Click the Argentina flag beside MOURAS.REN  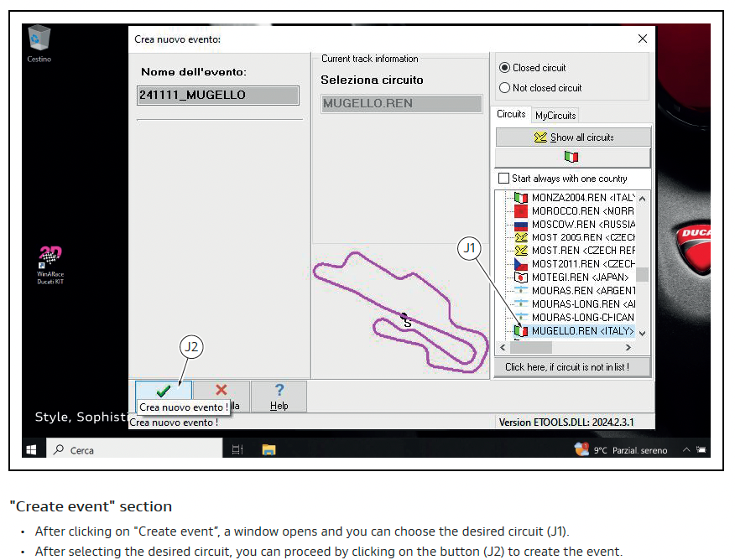[x=521, y=291]
